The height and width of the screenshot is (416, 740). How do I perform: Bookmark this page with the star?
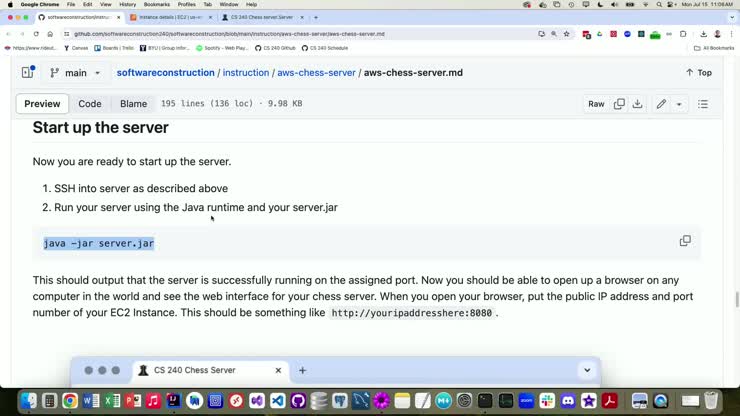pos(567,34)
